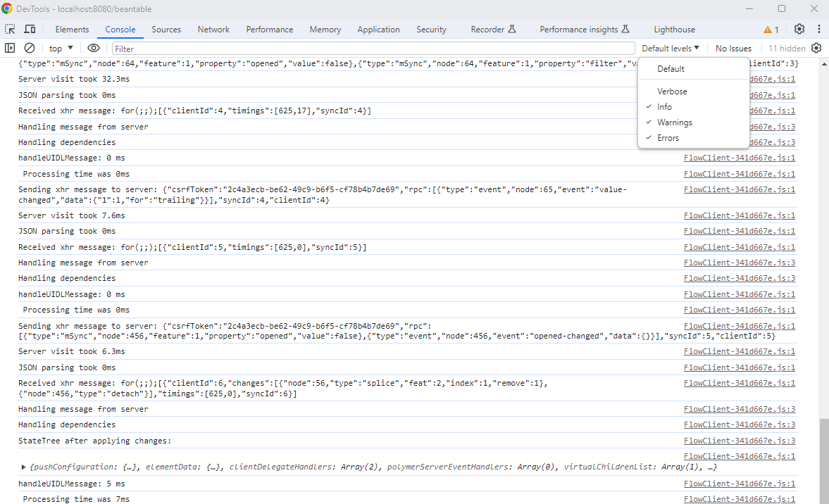Image resolution: width=829 pixels, height=504 pixels.
Task: Open the DevTools three-dot customize menu
Action: tap(819, 30)
